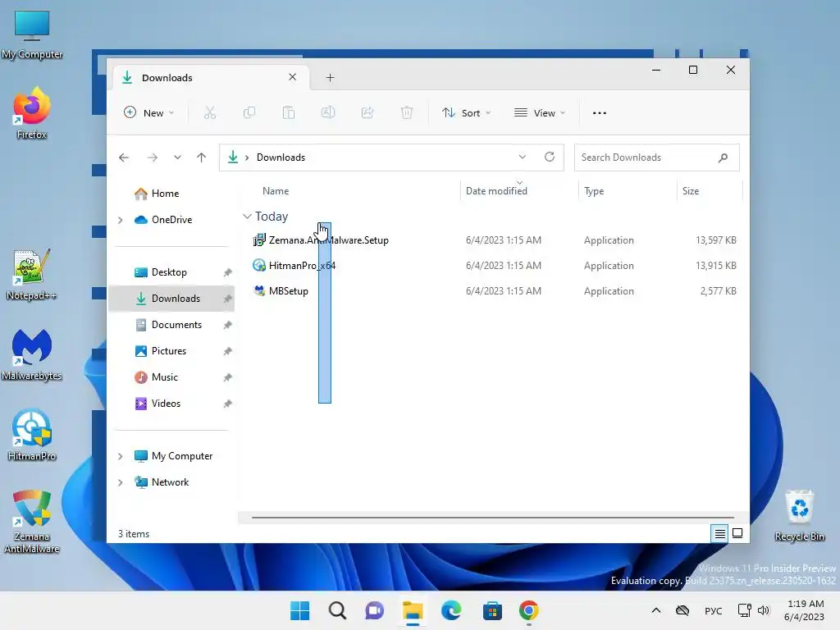Click the Cut scissors icon in toolbar
This screenshot has width=840, height=630.
click(x=209, y=112)
